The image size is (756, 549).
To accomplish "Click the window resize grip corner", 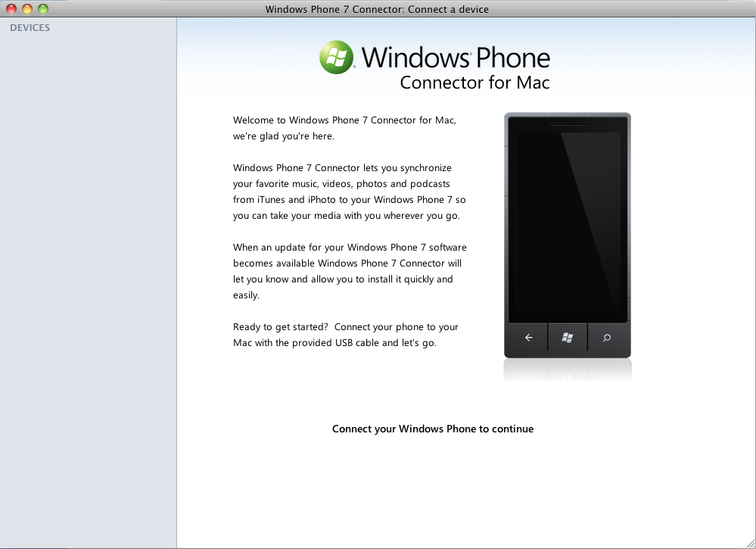I will 750,543.
